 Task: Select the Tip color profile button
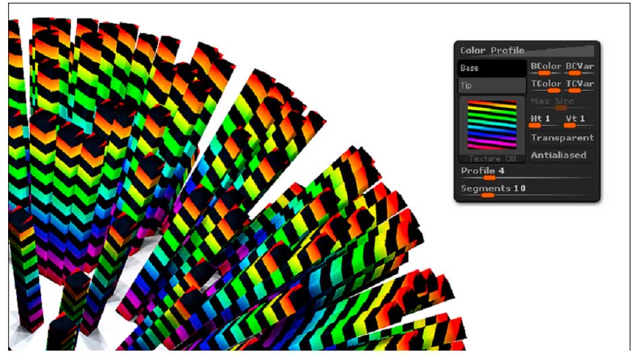(x=491, y=86)
